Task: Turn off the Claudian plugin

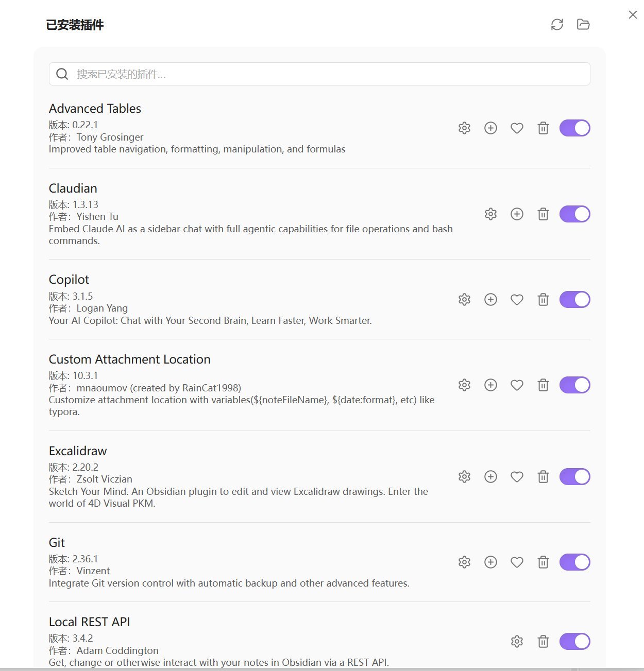Action: pyautogui.click(x=574, y=214)
